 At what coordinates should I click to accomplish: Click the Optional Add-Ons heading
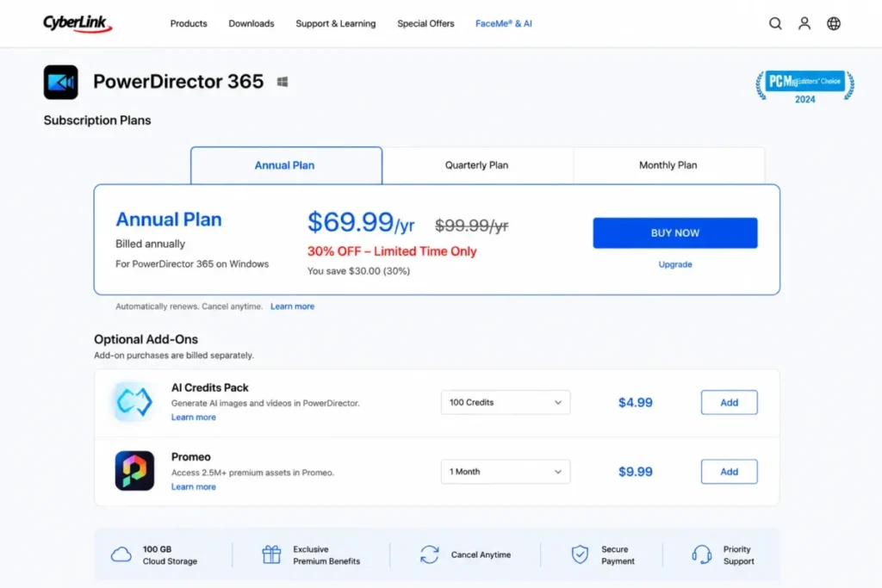(146, 339)
